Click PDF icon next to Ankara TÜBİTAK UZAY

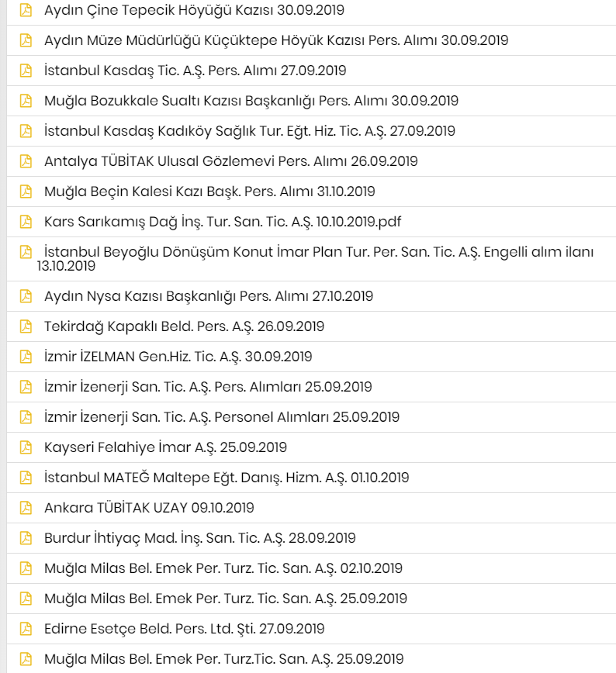(x=26, y=508)
